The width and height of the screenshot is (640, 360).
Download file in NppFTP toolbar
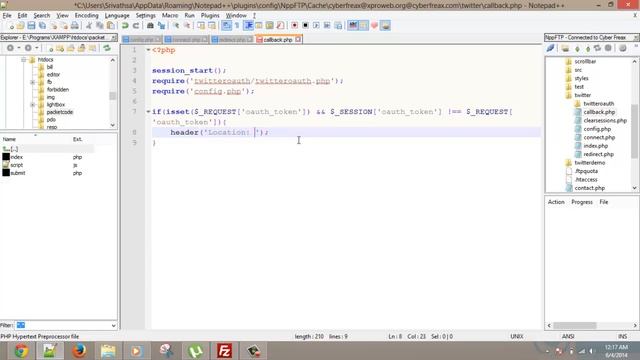577,48
